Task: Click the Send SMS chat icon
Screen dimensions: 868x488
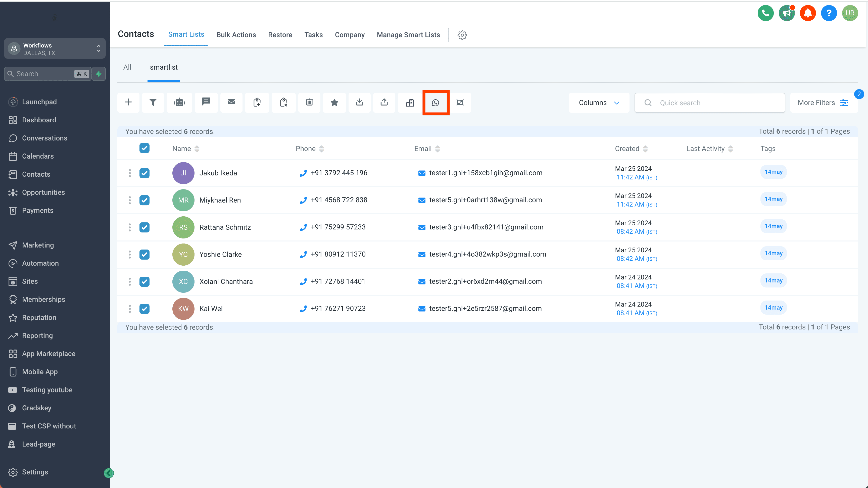Action: pyautogui.click(x=206, y=103)
